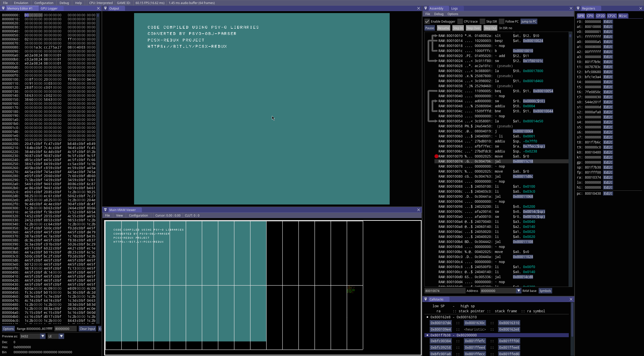The width and height of the screenshot is (644, 356).
Task: Switch to the Logs tab
Action: 454,8
